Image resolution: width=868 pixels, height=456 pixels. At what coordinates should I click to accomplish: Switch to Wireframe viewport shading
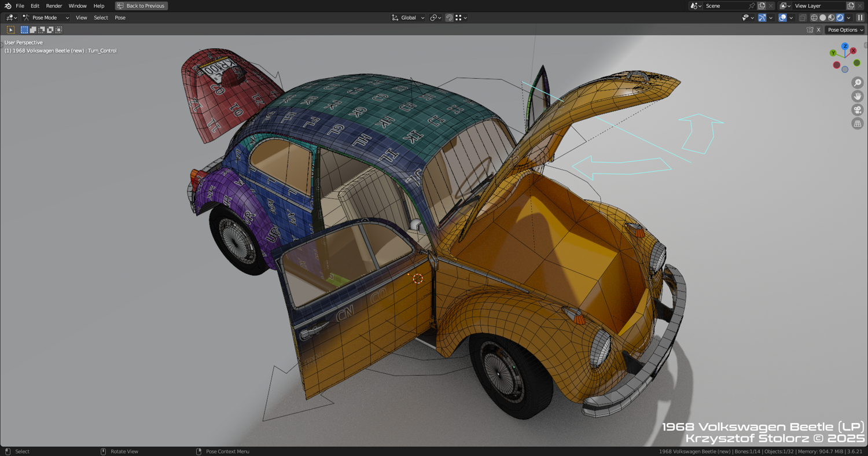[x=814, y=18]
